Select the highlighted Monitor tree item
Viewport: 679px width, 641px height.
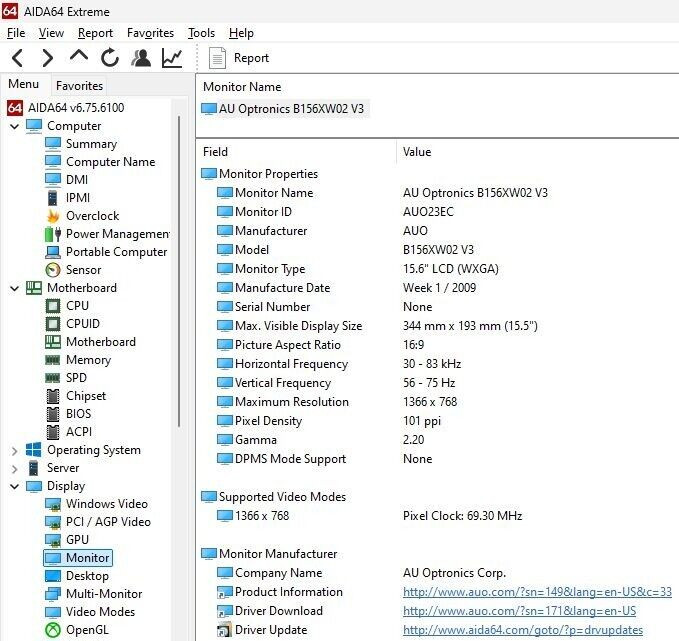[78, 558]
